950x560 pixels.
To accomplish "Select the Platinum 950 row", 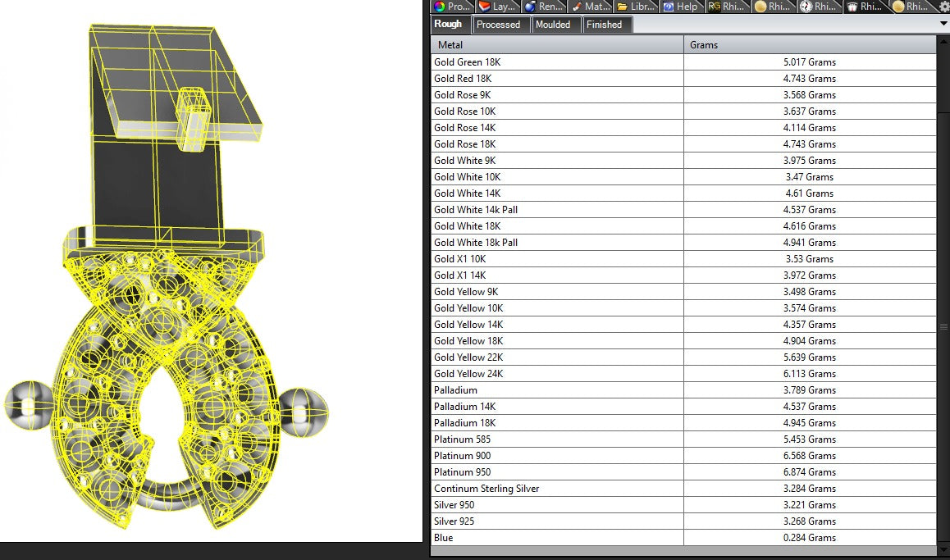I will point(683,472).
